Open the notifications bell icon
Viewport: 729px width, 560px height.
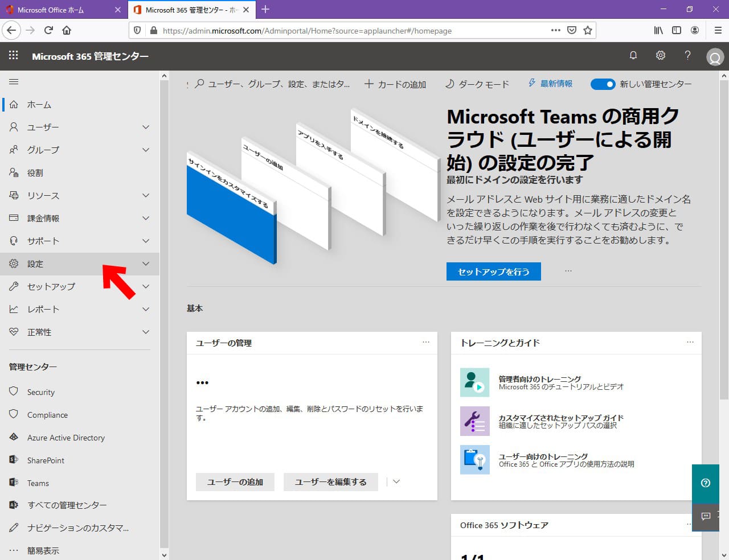point(633,55)
